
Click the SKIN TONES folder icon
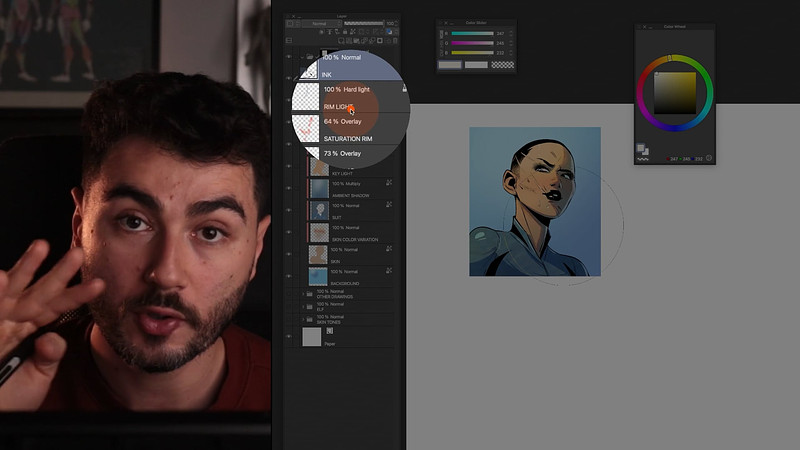click(x=310, y=319)
